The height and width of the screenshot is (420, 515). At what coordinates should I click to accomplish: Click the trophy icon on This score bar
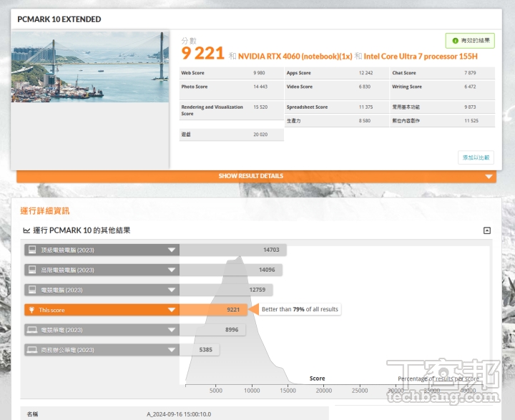pos(31,310)
